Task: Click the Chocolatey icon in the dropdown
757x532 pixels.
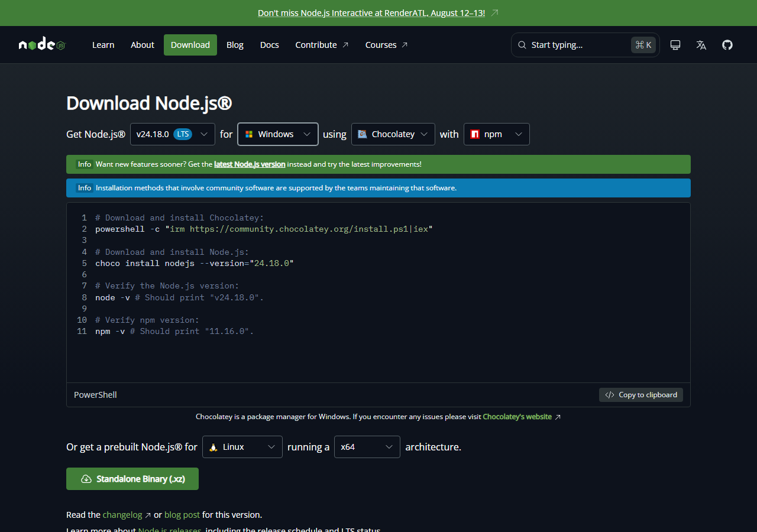Action: (363, 134)
